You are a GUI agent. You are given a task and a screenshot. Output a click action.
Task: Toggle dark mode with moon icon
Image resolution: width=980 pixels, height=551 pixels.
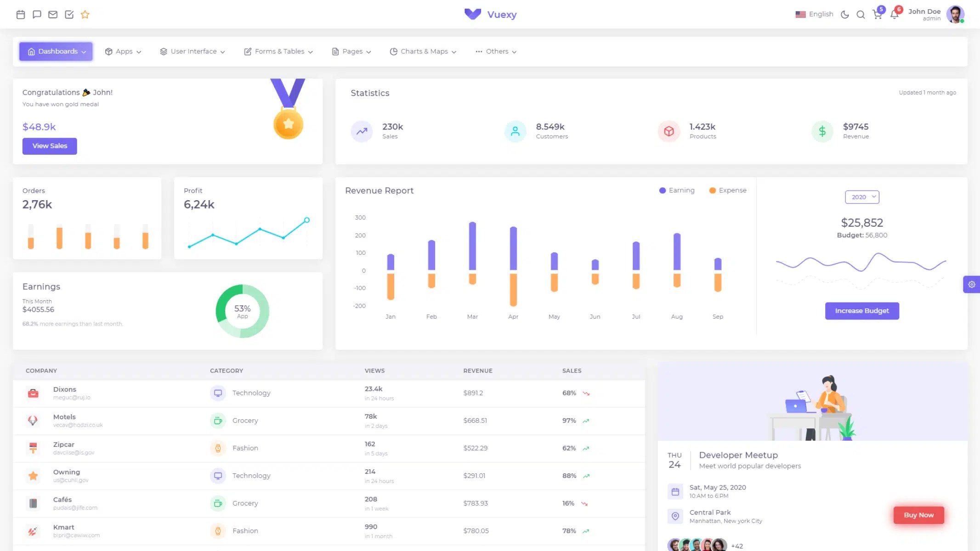pos(844,15)
